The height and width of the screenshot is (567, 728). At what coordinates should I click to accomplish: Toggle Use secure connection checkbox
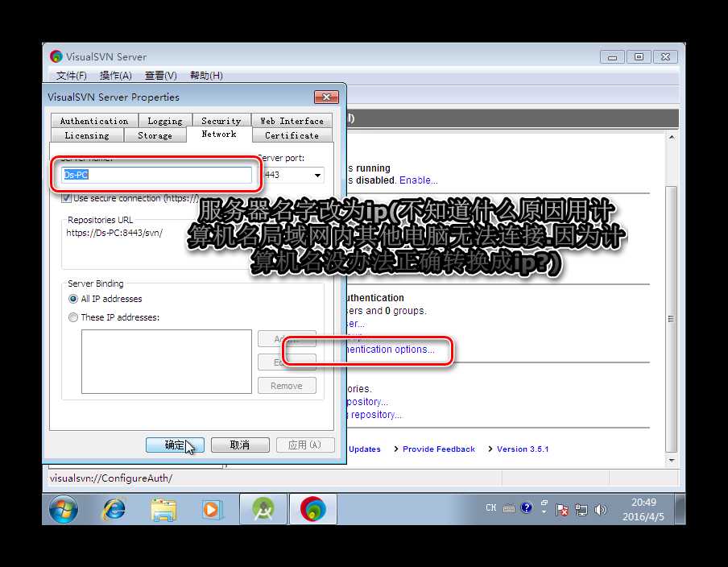[67, 198]
